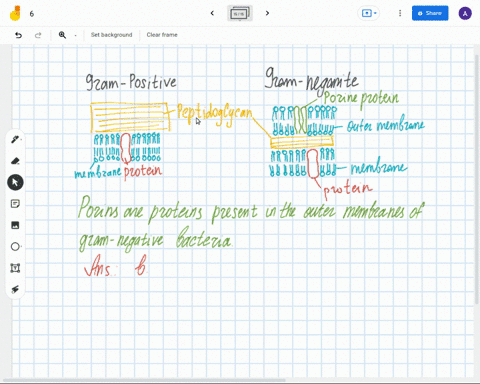Click Clear frame
This screenshot has width=480, height=384.
(162, 35)
